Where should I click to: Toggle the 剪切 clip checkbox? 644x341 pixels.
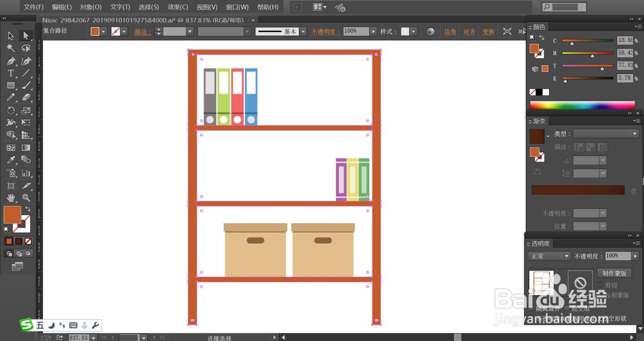click(x=600, y=285)
